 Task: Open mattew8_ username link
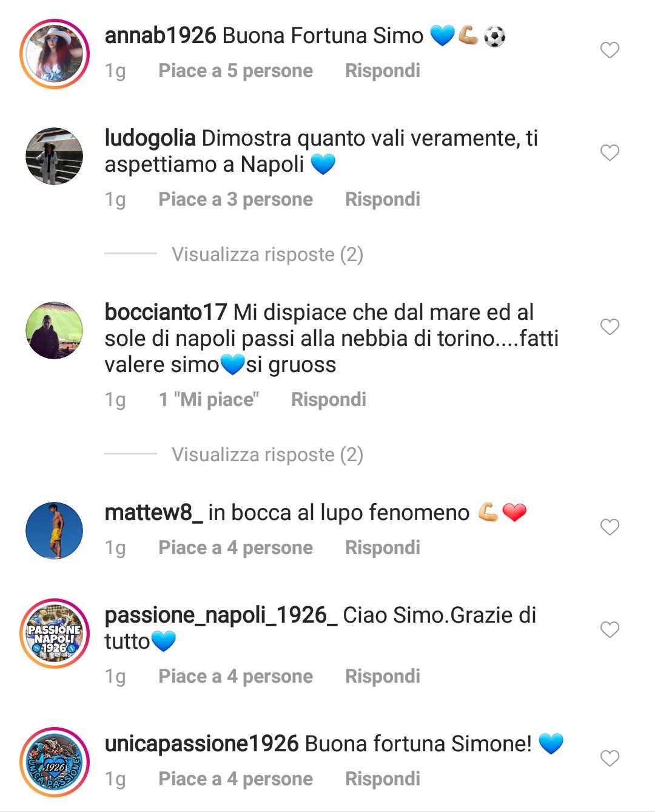pyautogui.click(x=153, y=513)
